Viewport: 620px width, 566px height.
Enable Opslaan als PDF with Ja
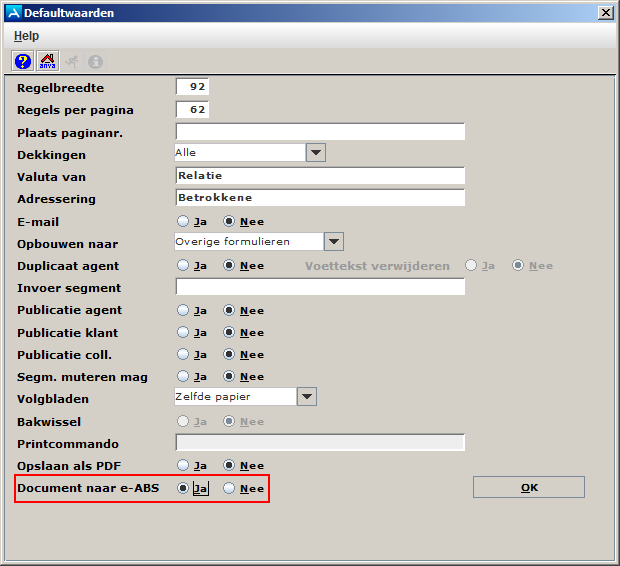183,466
